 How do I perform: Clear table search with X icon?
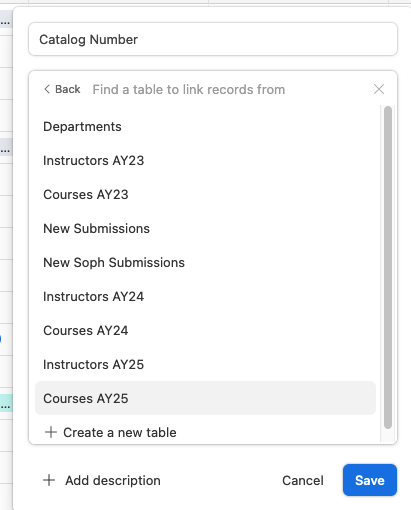pyautogui.click(x=379, y=89)
